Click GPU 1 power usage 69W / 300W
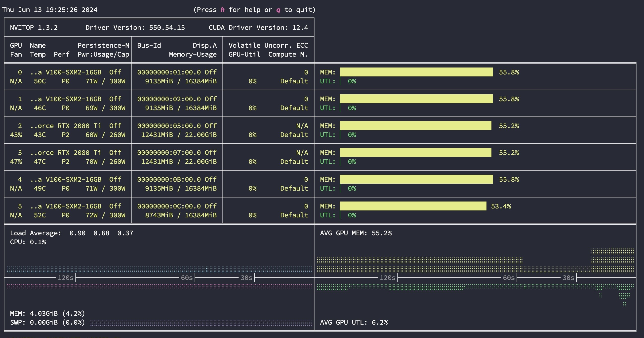This screenshot has width=644, height=338. click(105, 108)
